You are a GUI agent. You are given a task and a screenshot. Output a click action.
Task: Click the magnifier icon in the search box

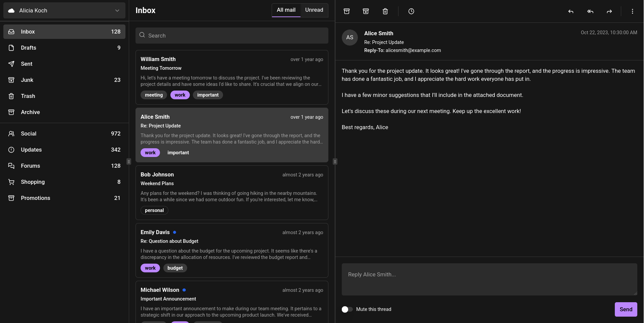coord(142,35)
